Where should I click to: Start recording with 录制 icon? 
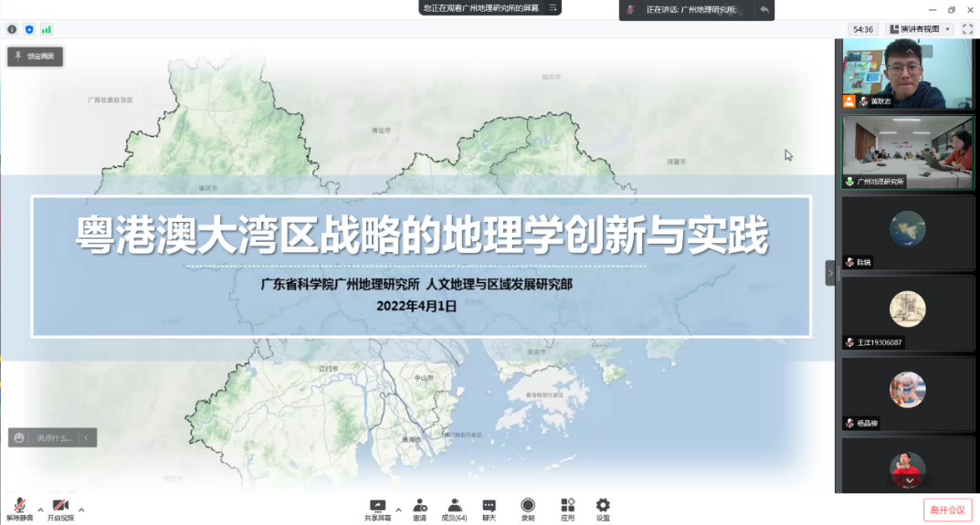[528, 509]
